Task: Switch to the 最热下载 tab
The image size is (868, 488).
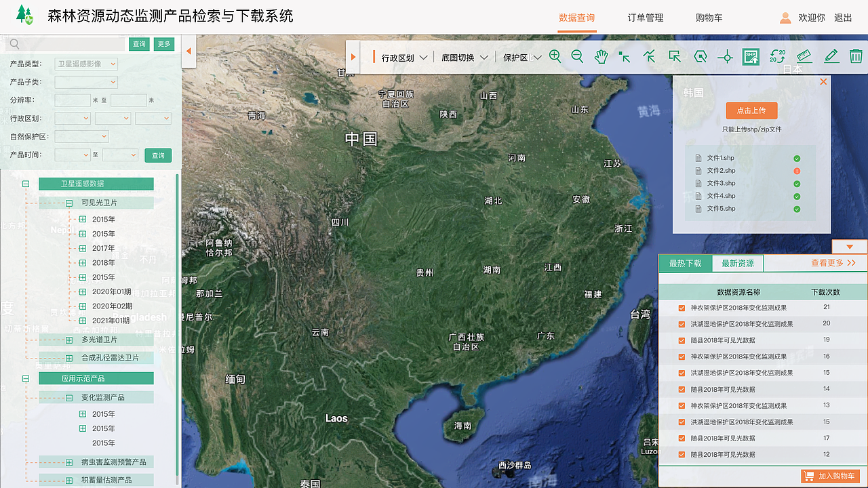Action: click(x=686, y=263)
